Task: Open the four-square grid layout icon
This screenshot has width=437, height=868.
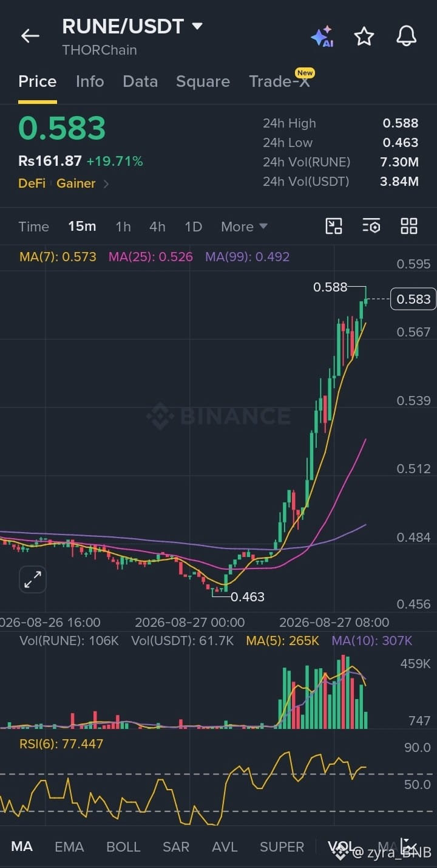Action: pos(409,226)
